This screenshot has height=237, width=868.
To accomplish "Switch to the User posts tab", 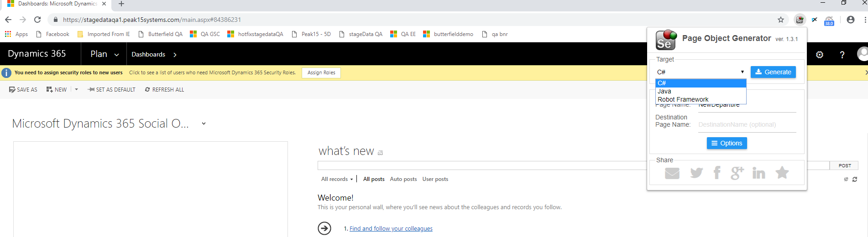I will pyautogui.click(x=435, y=179).
